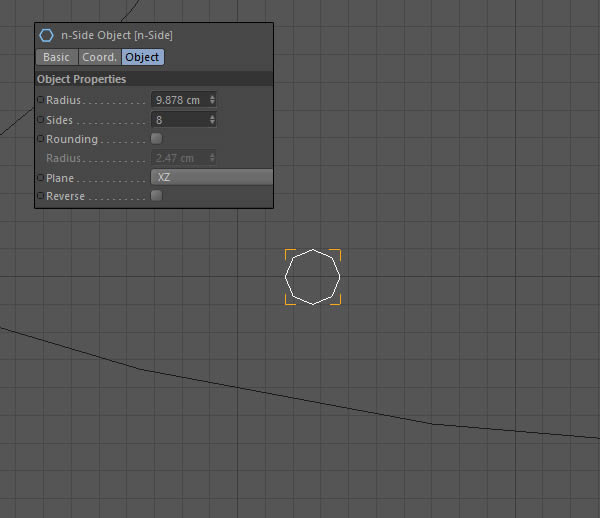Open the Plane dropdown showing XZ

click(212, 177)
